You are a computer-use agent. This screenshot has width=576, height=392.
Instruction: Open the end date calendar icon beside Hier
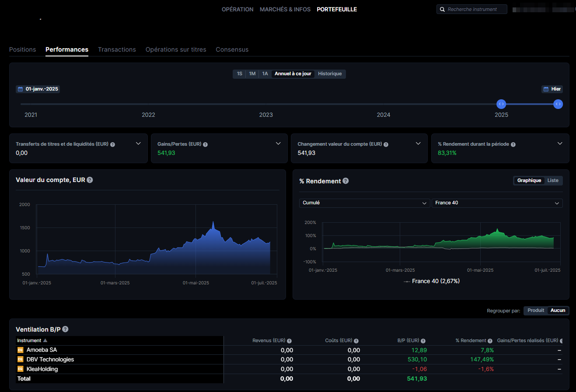coord(546,89)
